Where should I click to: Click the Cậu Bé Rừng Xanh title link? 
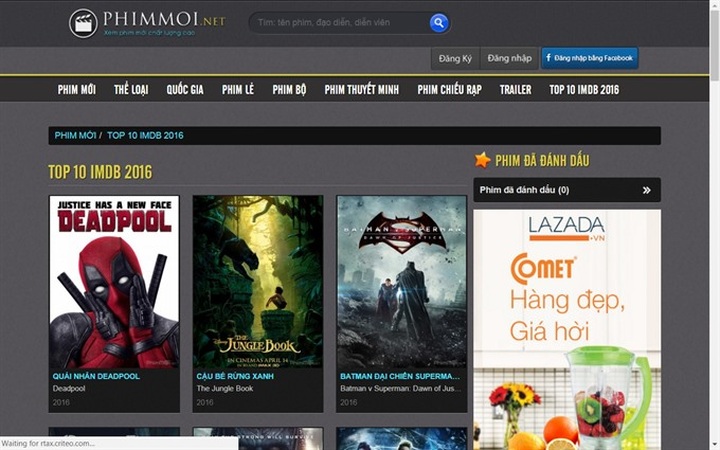click(235, 376)
